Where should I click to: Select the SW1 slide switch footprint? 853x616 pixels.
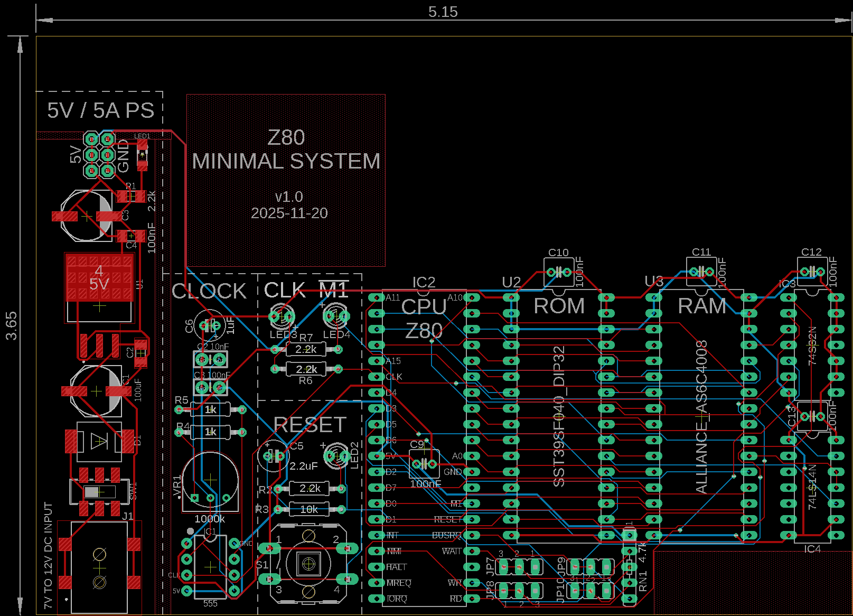99,492
